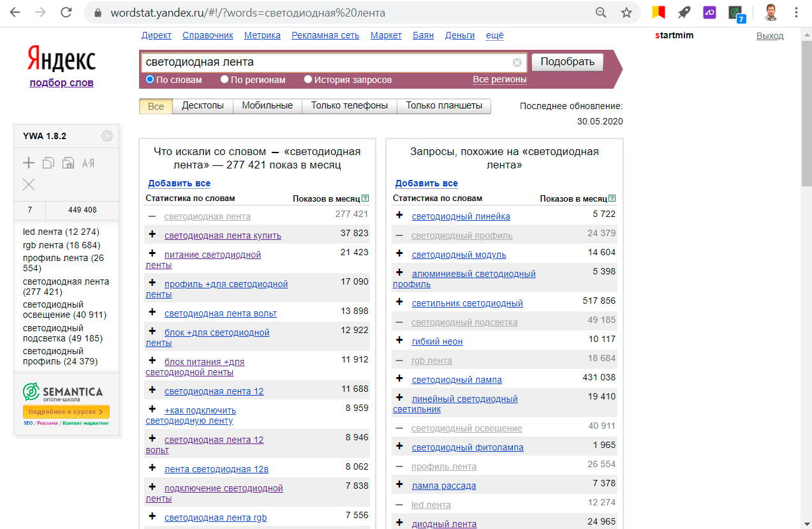Image resolution: width=812 pixels, height=529 pixels.
Task: Open 'светодиодная лента rgb' query link
Action: [x=216, y=518]
